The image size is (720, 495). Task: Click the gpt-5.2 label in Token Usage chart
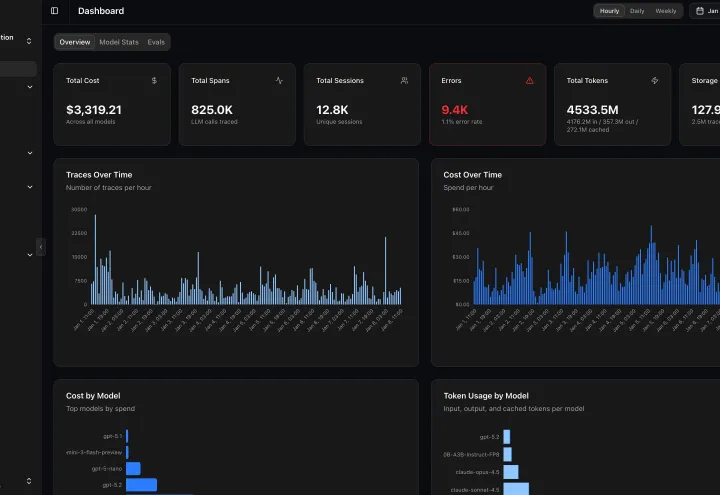489,437
